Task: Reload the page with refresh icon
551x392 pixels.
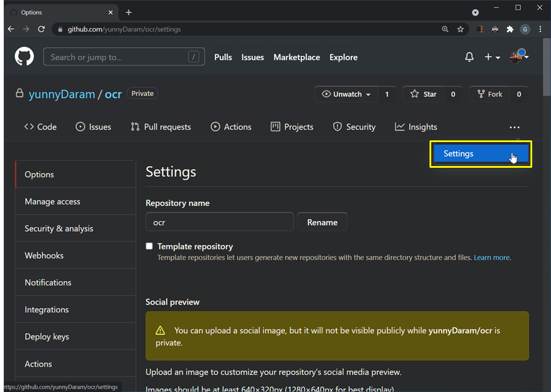Action: point(42,29)
